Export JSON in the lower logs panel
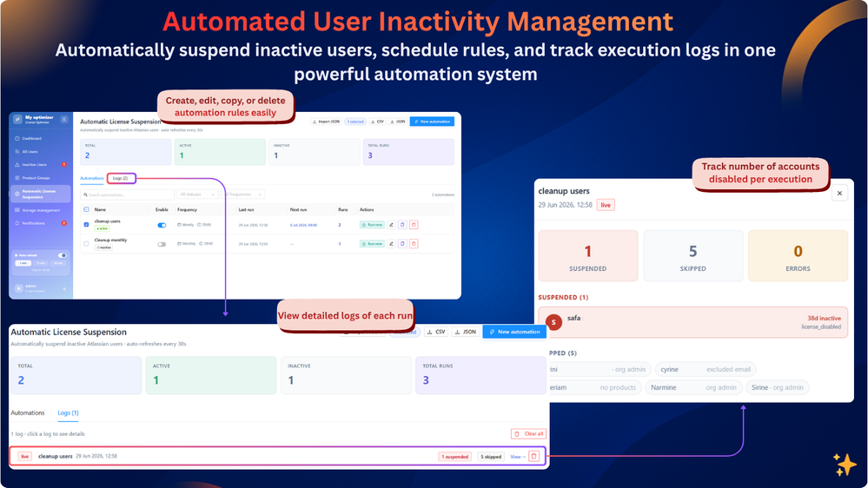Screen dimensions: 868x488 coord(465,332)
